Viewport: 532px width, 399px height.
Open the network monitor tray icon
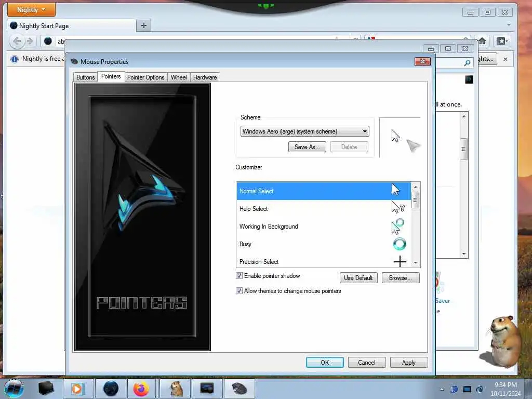coord(467,389)
